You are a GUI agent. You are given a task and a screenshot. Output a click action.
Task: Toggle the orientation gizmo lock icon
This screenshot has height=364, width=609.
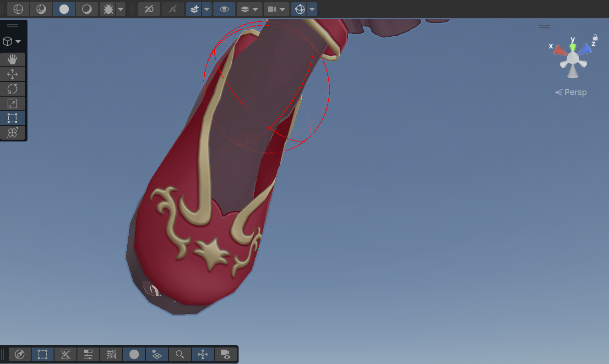pyautogui.click(x=595, y=37)
